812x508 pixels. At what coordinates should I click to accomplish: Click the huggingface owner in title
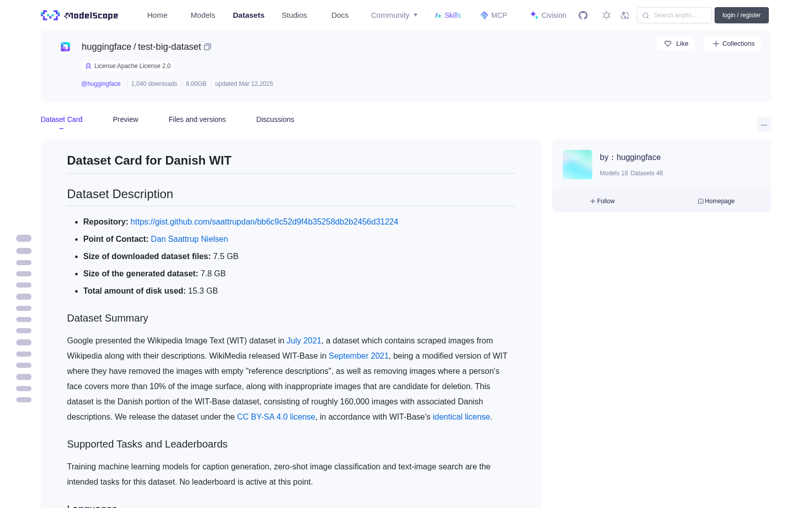tap(107, 47)
